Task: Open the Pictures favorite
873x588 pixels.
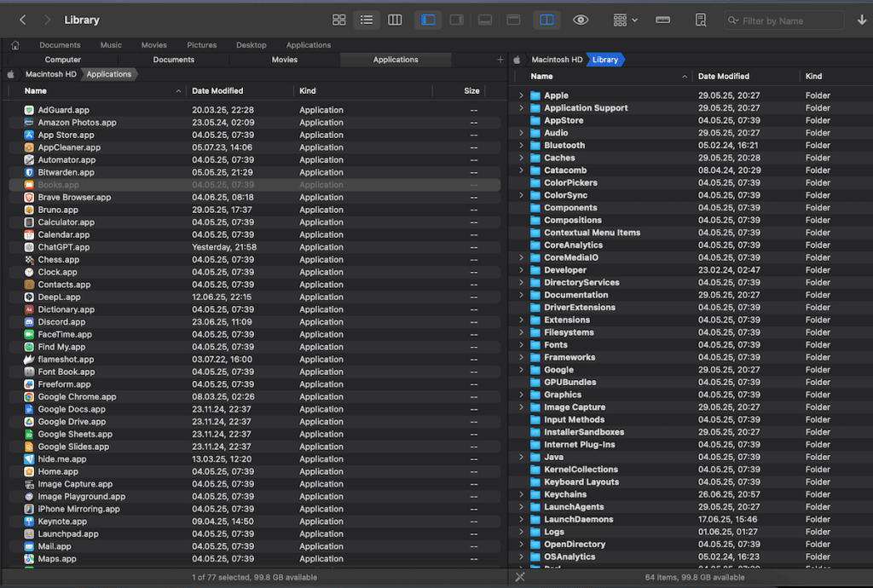Action: click(201, 45)
